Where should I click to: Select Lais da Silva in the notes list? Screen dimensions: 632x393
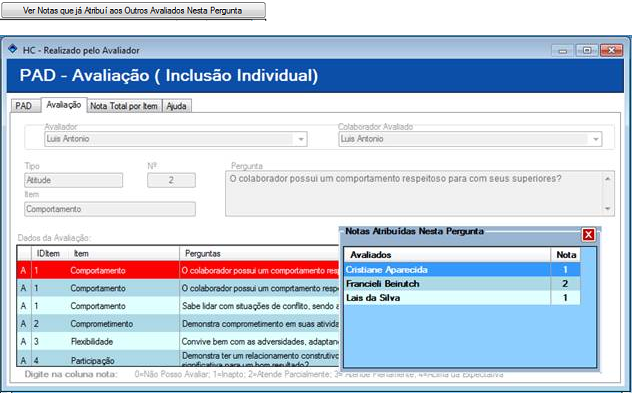462,298
